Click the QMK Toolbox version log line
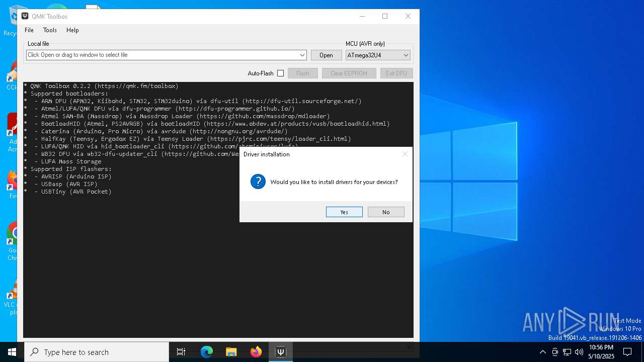 click(x=101, y=86)
